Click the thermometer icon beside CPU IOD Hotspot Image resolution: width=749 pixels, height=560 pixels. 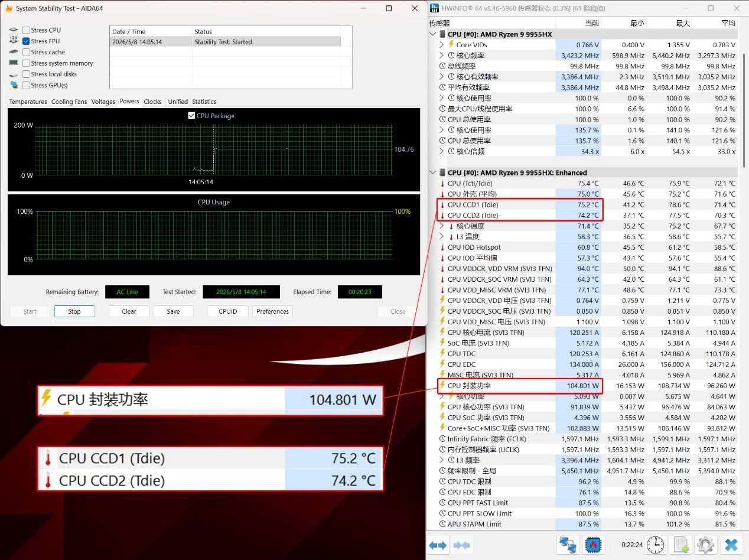coord(442,248)
